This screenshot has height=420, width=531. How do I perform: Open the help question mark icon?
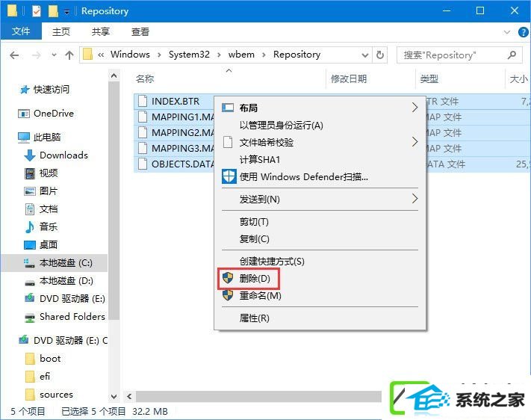(x=523, y=33)
